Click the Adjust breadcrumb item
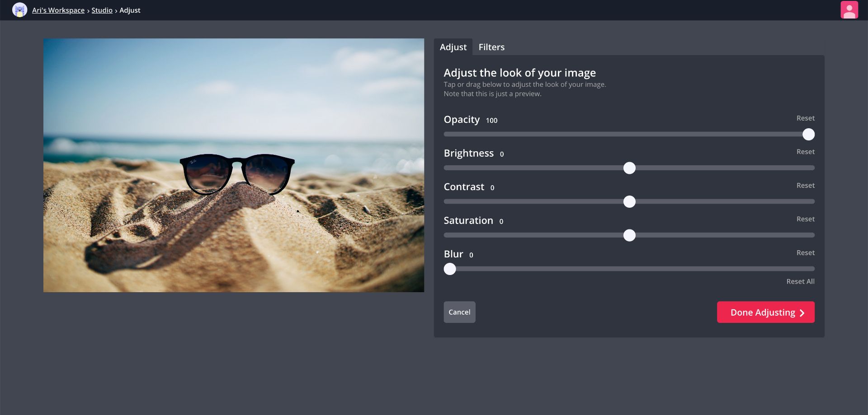This screenshot has width=868, height=415. coord(130,10)
